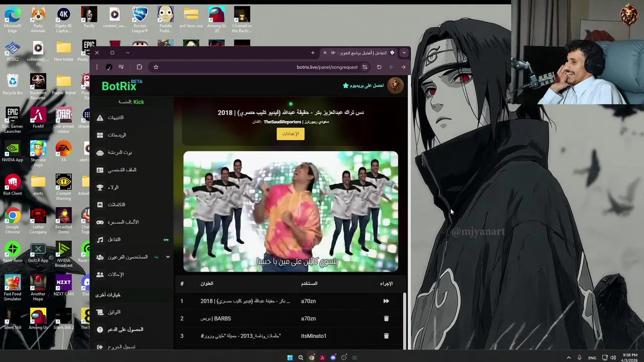Select the BotRix interaction browser tab
This screenshot has height=362, width=644.
tap(359, 53)
